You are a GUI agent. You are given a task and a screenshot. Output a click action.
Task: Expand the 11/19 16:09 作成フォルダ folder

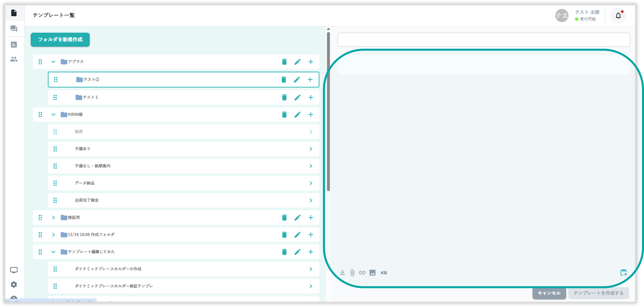(53, 235)
